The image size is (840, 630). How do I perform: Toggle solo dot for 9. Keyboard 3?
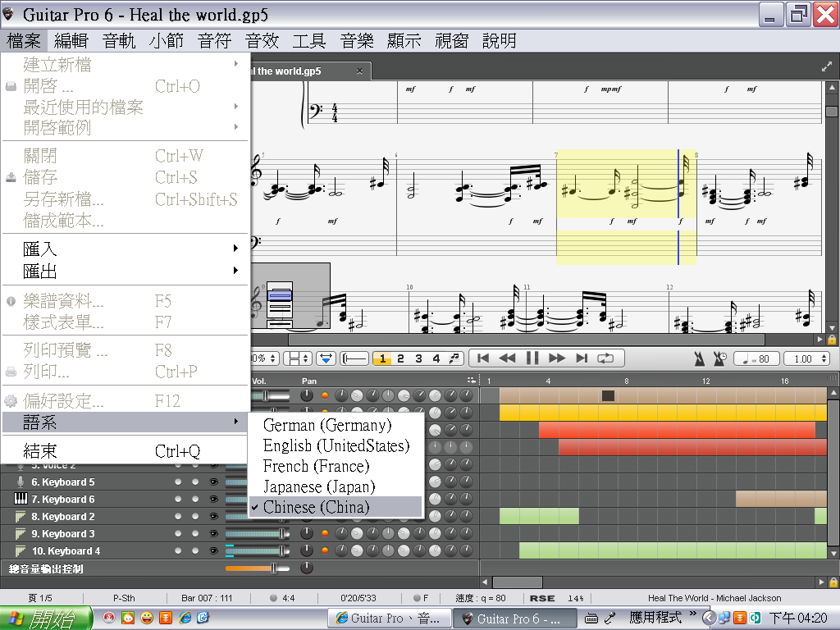[x=178, y=533]
